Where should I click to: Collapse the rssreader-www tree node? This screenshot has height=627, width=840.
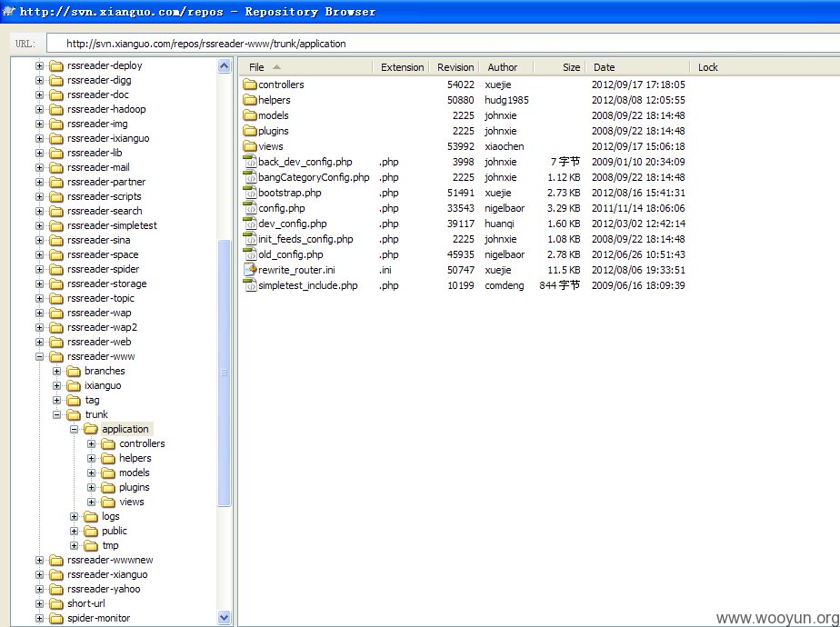tap(40, 356)
